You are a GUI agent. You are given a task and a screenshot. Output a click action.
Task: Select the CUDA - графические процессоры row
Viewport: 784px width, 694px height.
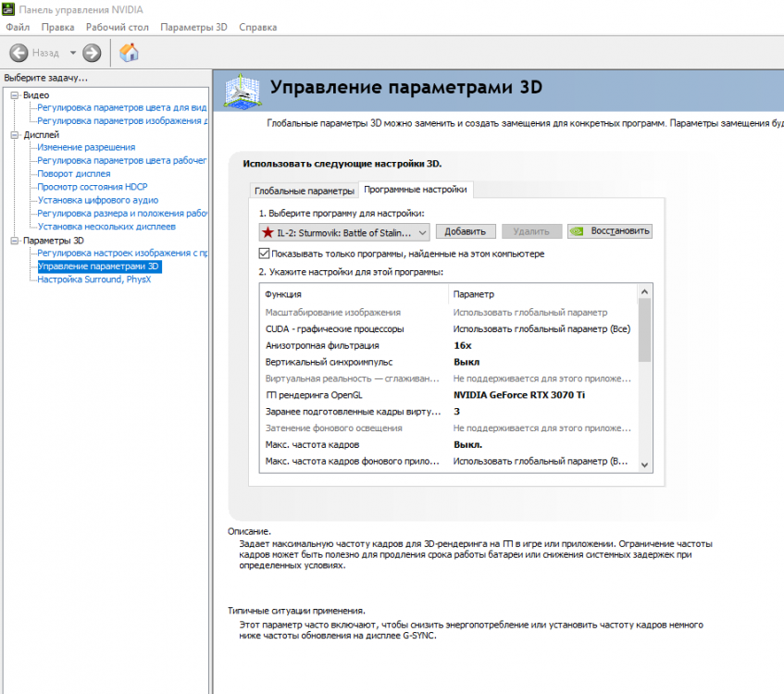pyautogui.click(x=449, y=329)
